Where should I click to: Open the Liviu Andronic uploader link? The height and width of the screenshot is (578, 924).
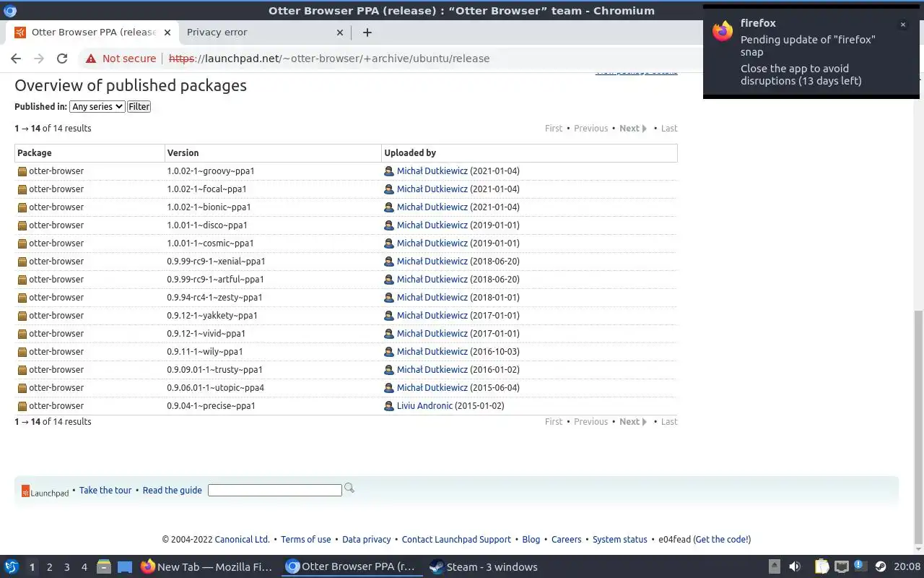[424, 406]
